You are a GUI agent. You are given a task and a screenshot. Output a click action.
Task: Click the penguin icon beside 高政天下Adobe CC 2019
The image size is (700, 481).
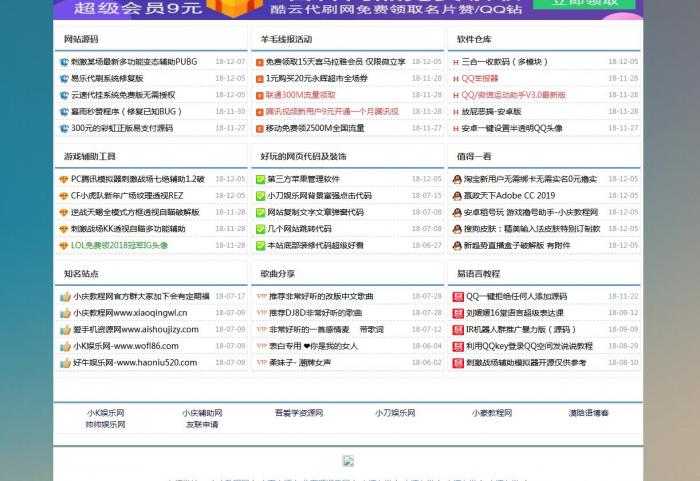pyautogui.click(x=456, y=196)
